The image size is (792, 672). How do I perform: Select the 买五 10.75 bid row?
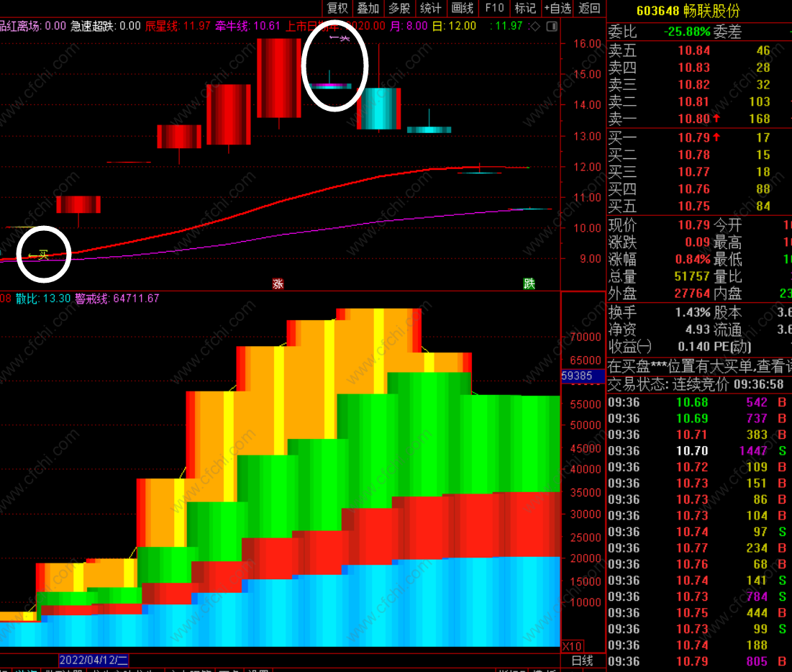pos(699,206)
